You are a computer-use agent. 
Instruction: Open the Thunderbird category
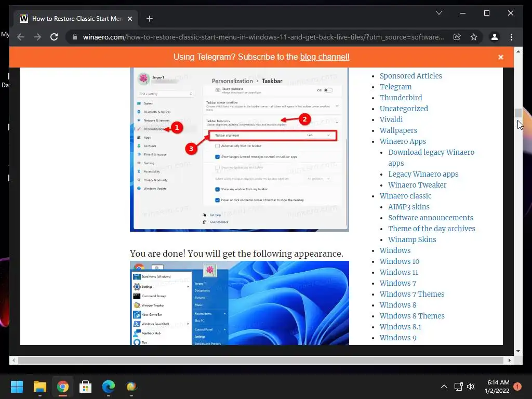pos(401,98)
